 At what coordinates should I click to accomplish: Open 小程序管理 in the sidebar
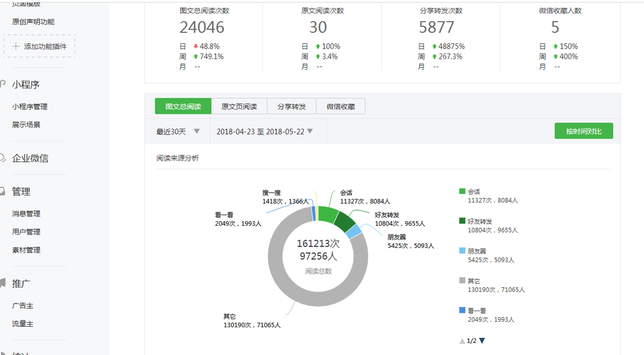30,106
